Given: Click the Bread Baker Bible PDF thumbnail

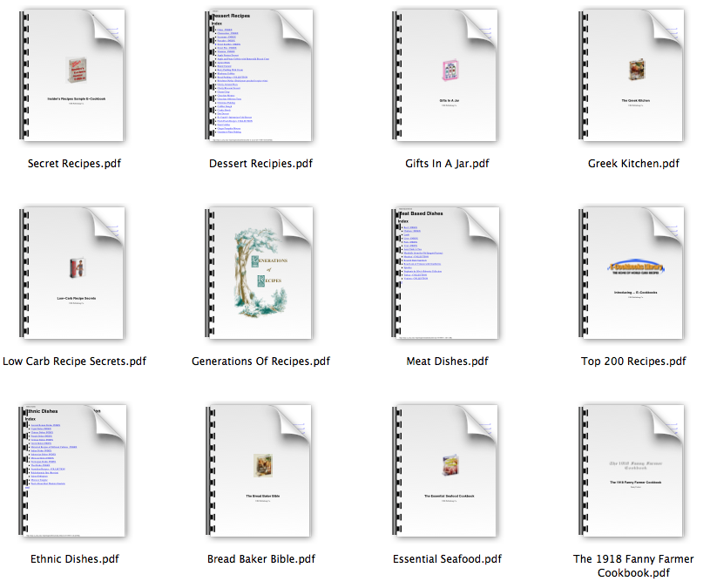Looking at the screenshot, I should [260, 471].
